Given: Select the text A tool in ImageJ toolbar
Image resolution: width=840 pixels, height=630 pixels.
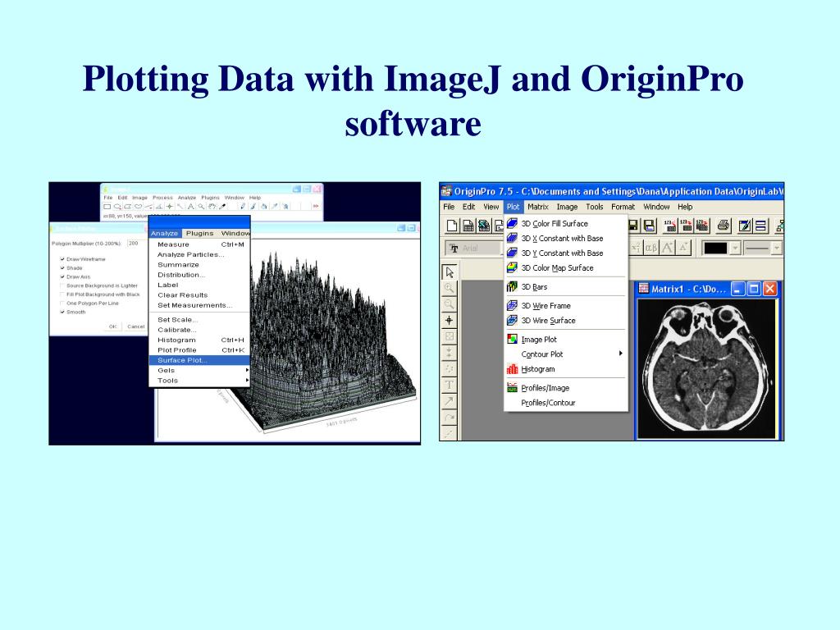Looking at the screenshot, I should click(190, 206).
